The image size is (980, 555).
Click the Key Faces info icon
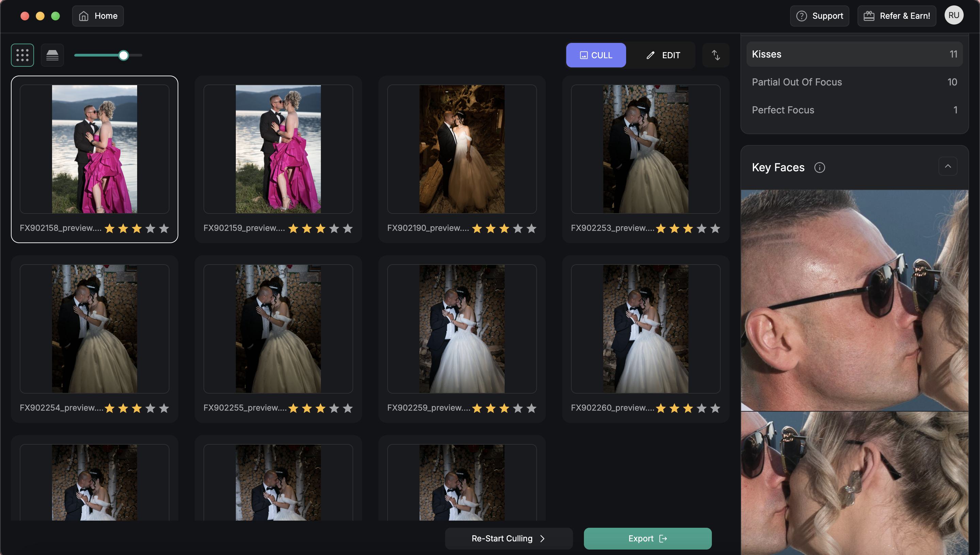(819, 167)
